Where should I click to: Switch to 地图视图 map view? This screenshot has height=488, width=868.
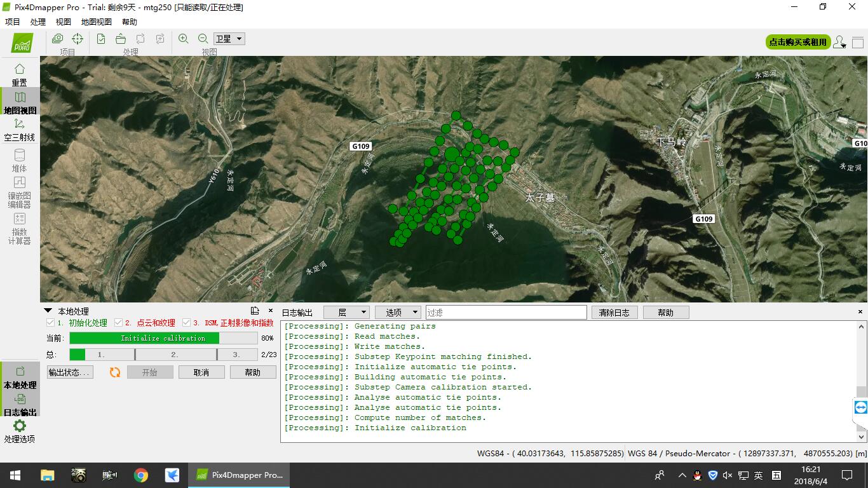[x=20, y=102]
